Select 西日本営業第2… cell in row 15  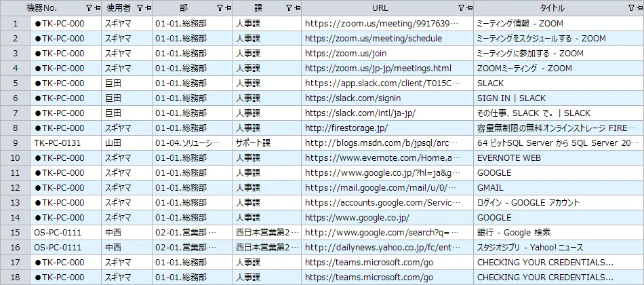266,233
